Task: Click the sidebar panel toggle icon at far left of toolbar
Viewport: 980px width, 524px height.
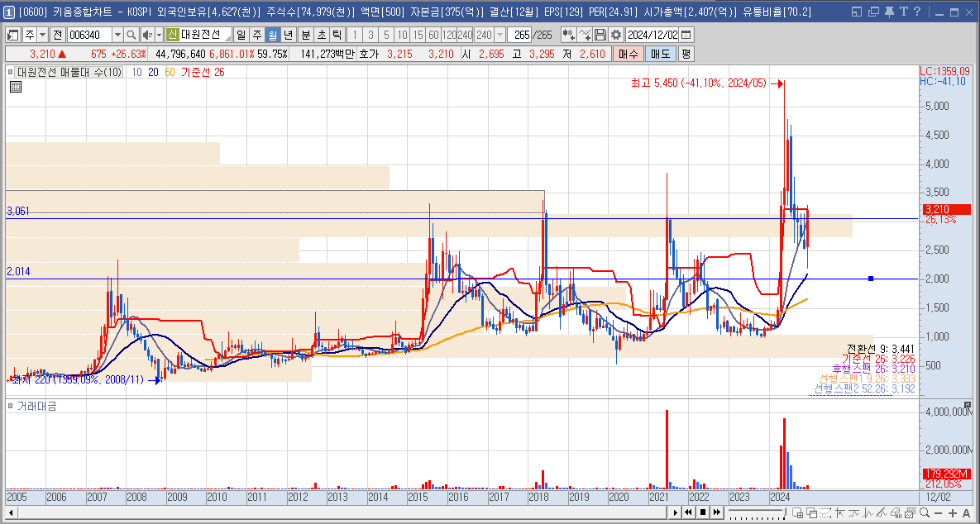Action: (x=12, y=35)
